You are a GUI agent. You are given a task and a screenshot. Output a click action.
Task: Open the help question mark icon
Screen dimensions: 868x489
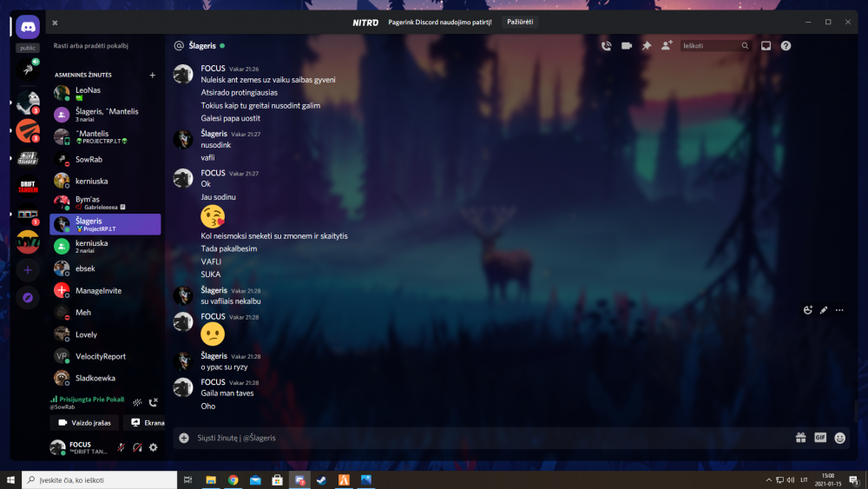click(x=786, y=45)
